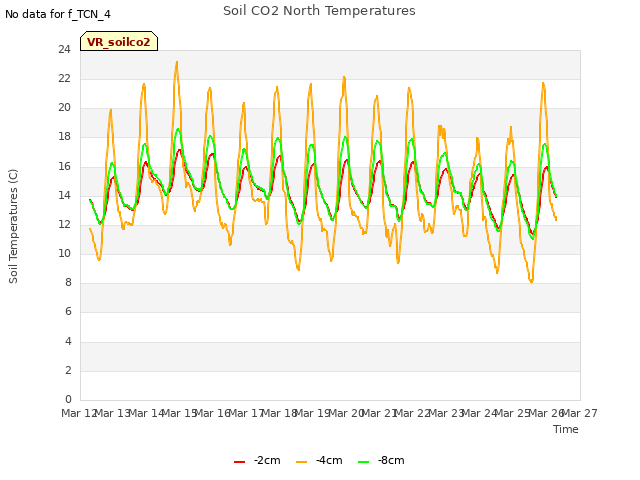The height and width of the screenshot is (480, 640).
Task: Click the Mar 27 x-axis tick label
Action: pyautogui.click(x=580, y=413)
